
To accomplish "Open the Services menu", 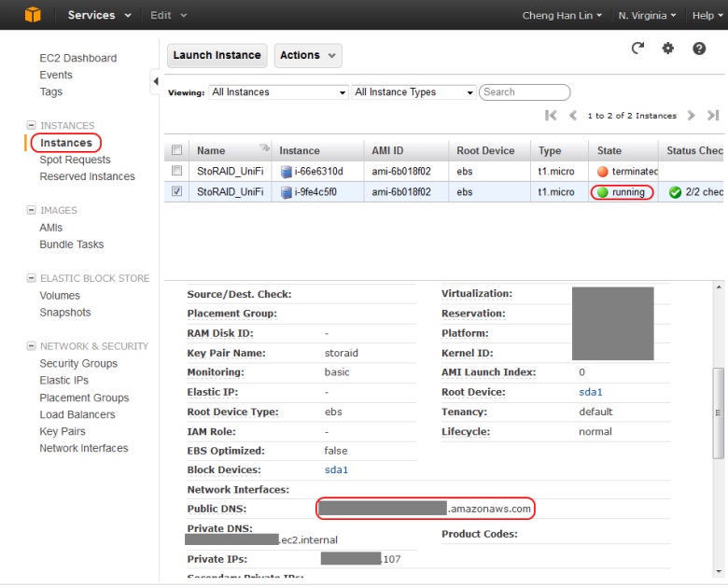I will click(x=99, y=15).
